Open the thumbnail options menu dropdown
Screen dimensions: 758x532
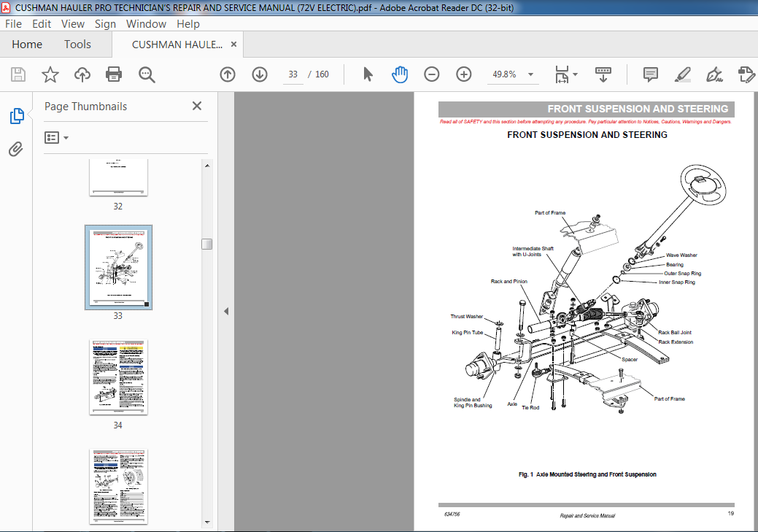point(56,138)
